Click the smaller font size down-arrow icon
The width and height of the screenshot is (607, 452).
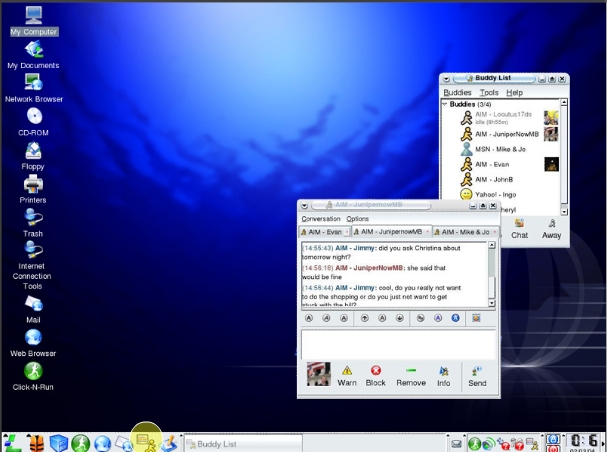coord(400,318)
